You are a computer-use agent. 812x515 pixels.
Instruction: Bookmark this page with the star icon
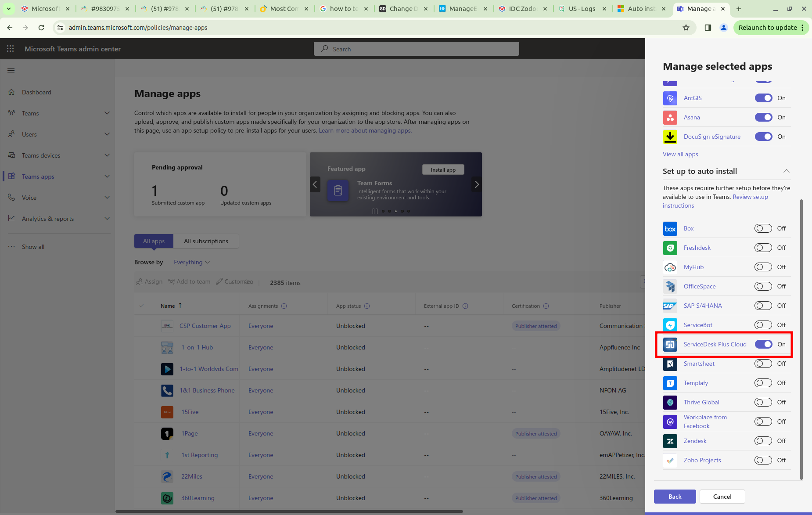pyautogui.click(x=686, y=28)
